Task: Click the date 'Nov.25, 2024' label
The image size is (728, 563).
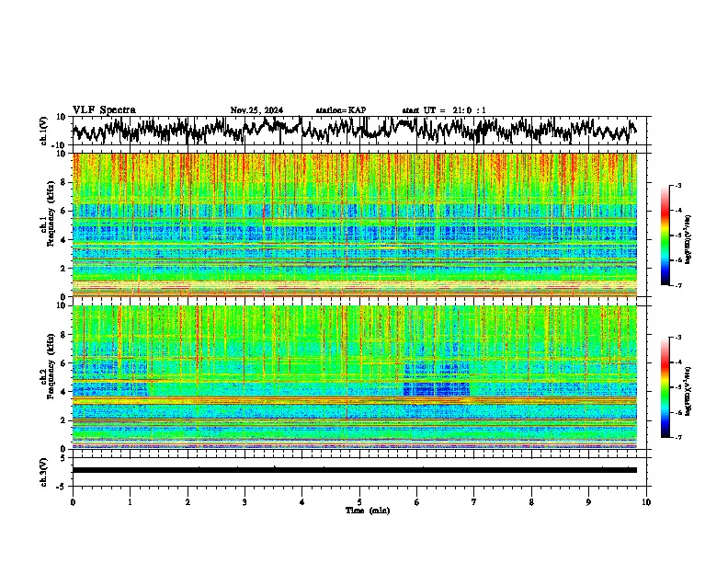Action: pyautogui.click(x=256, y=110)
